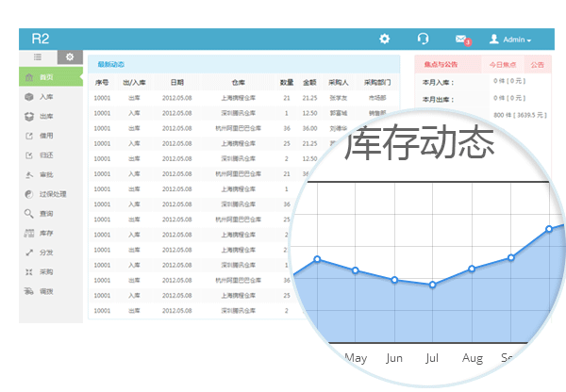This screenshot has width=566, height=392.
Task: Open 查询 search magnifier icon
Action: pyautogui.click(x=29, y=214)
